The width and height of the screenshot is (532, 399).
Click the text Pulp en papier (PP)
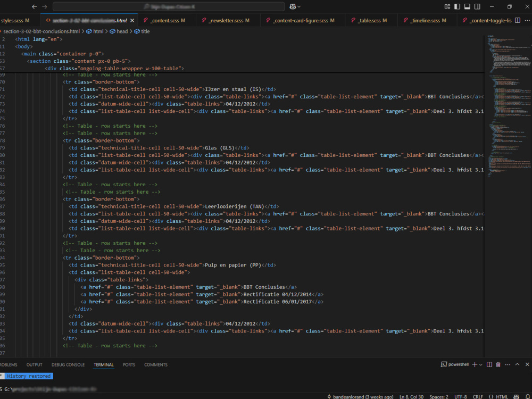coord(233,265)
